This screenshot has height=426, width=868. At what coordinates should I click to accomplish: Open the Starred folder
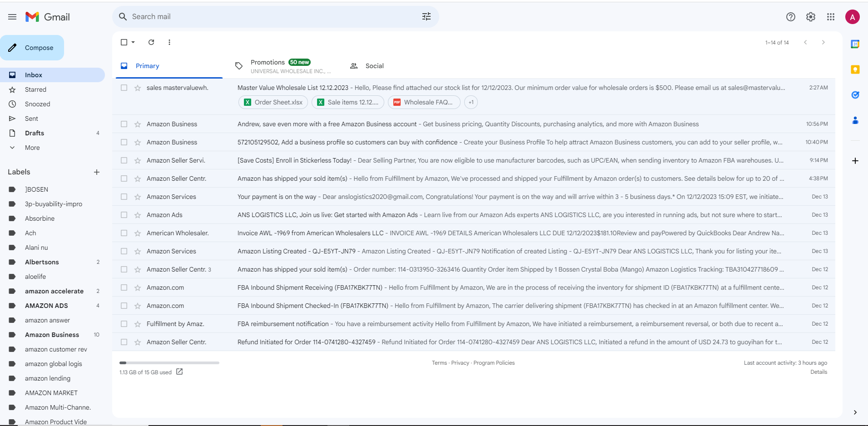click(x=53, y=89)
